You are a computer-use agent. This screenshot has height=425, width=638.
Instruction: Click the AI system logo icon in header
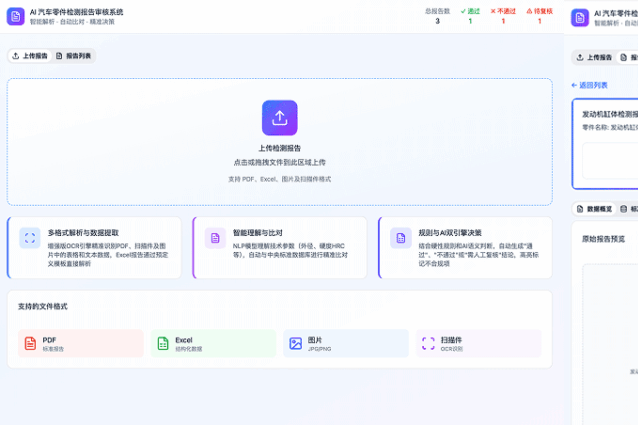pos(16,16)
